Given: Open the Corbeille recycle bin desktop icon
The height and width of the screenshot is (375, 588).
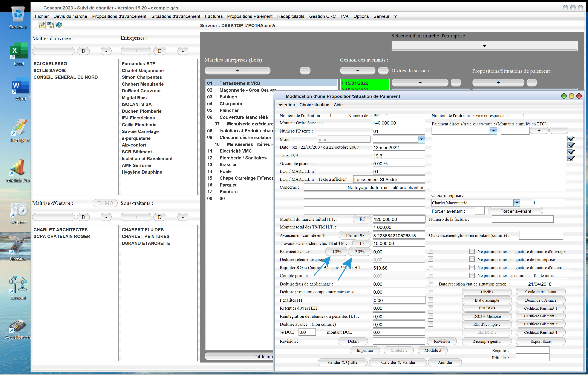Looking at the screenshot, I should coord(18,18).
